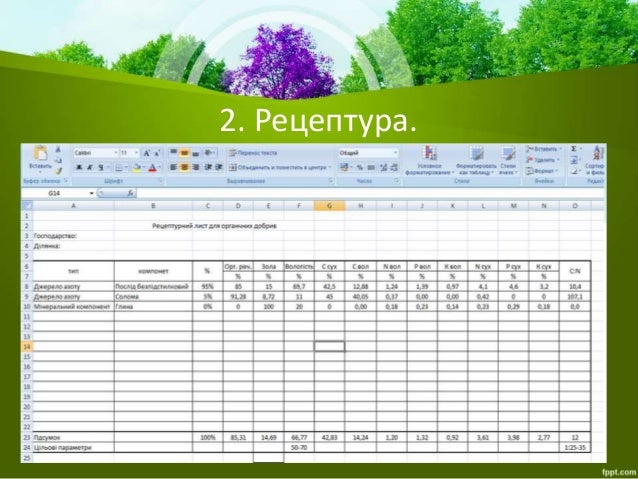The height and width of the screenshot is (479, 638).
Task: Click cell containing 'Глина'
Action: [x=153, y=306]
